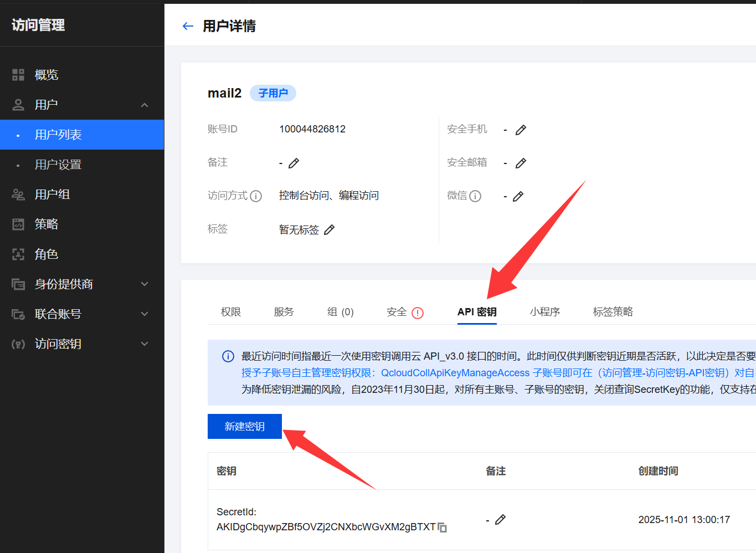
Task: Edit the 备注 field with pencil icon
Action: [294, 163]
